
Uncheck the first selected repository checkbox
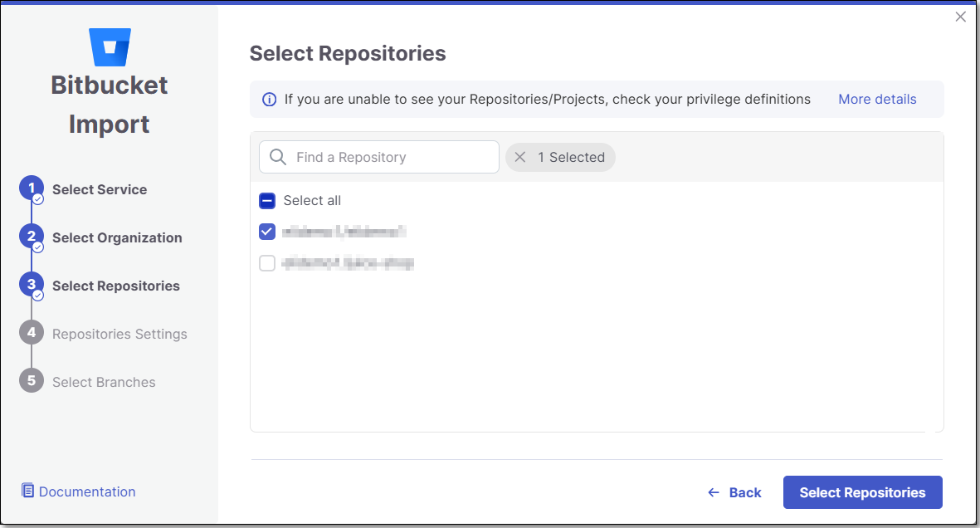coord(267,232)
